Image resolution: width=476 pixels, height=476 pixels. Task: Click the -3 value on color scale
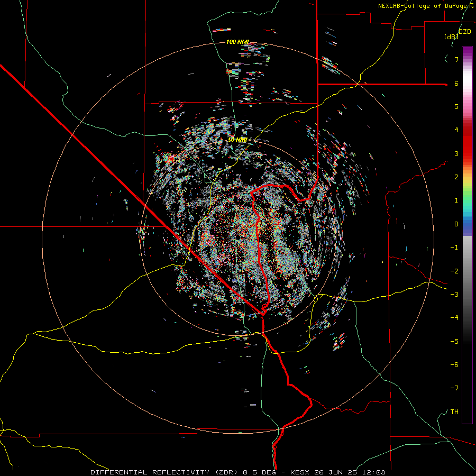point(454,295)
